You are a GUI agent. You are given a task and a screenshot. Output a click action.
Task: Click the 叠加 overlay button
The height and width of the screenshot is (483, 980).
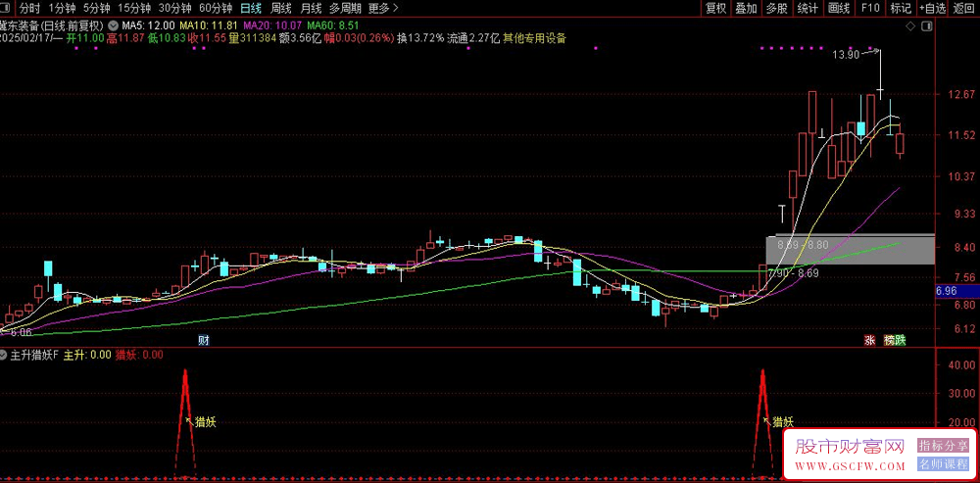pos(746,8)
